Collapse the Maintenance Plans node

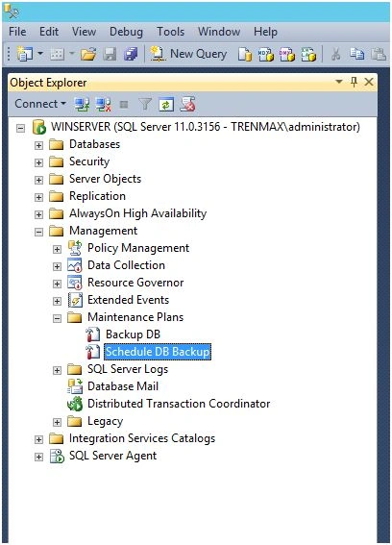pyautogui.click(x=57, y=318)
